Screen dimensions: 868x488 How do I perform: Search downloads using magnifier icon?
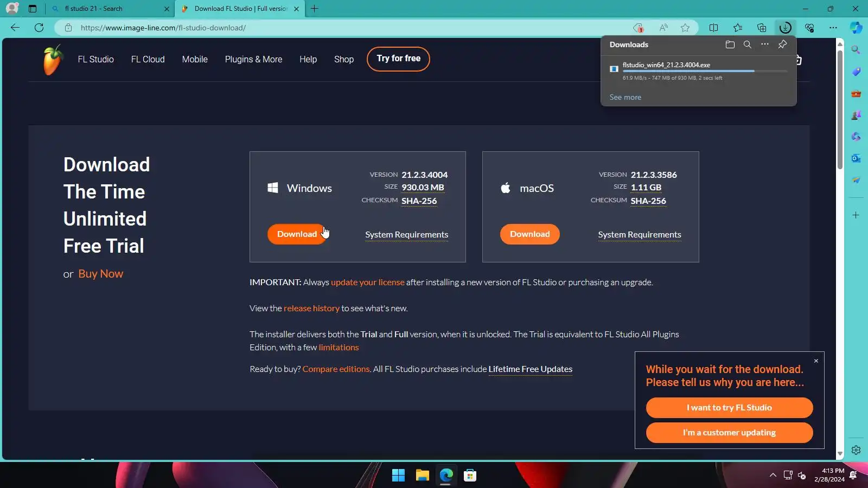coord(748,44)
